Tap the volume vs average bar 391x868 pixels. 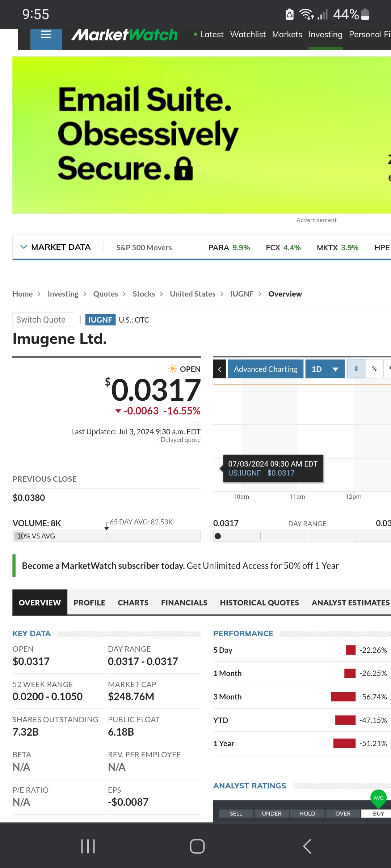click(106, 536)
